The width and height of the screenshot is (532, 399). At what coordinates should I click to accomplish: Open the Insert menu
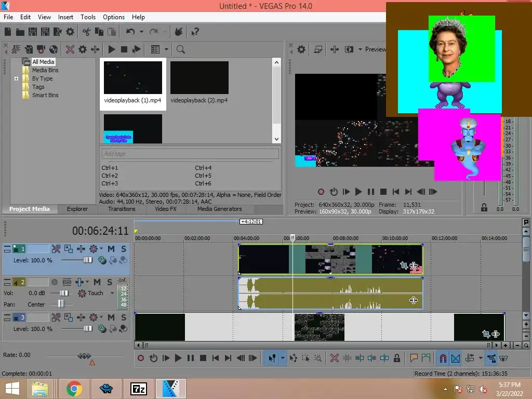click(x=65, y=17)
